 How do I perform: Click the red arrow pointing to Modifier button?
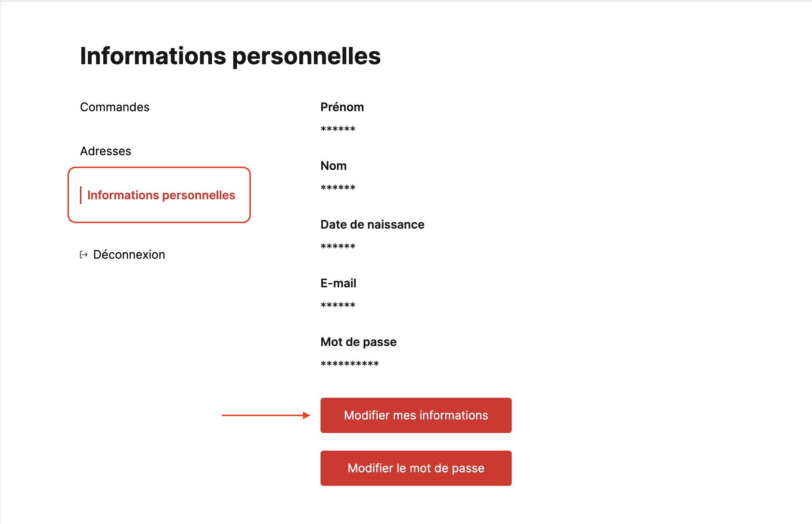coord(266,415)
